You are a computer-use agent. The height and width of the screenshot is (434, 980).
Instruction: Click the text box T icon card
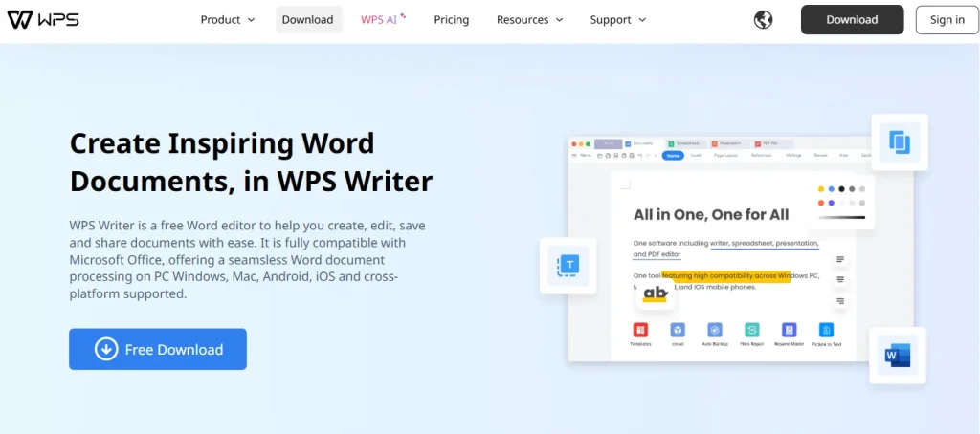(568, 265)
